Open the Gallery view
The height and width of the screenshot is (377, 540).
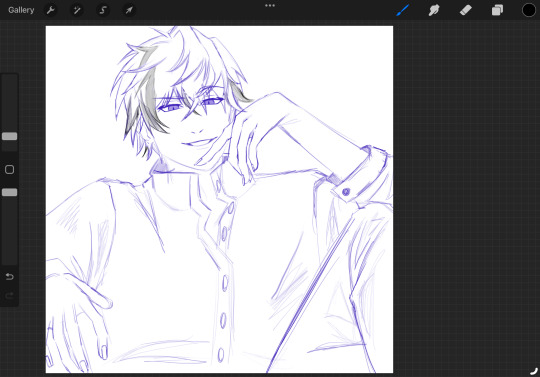coord(21,10)
